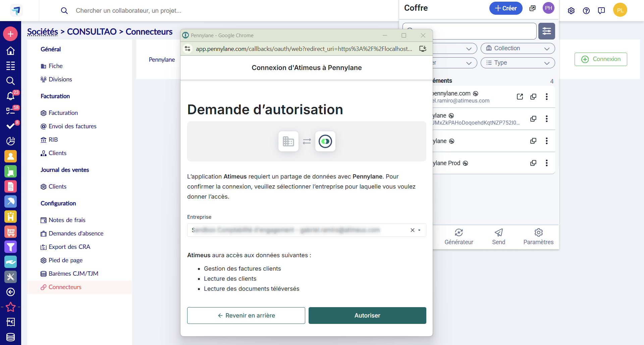Image resolution: width=644 pixels, height=345 pixels.
Task: Click the install app icon in the popup address bar
Action: tap(423, 49)
